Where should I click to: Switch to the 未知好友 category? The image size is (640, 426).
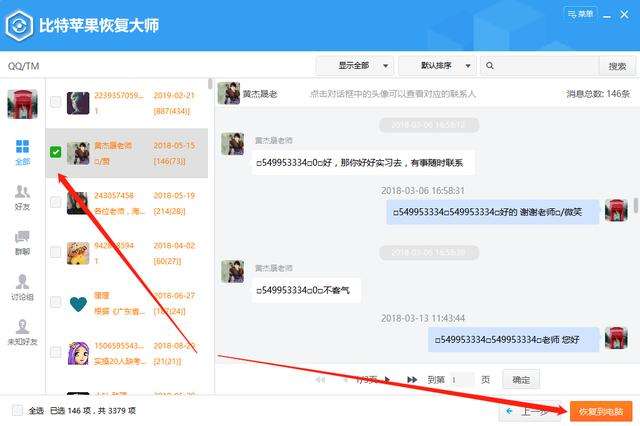(22, 333)
